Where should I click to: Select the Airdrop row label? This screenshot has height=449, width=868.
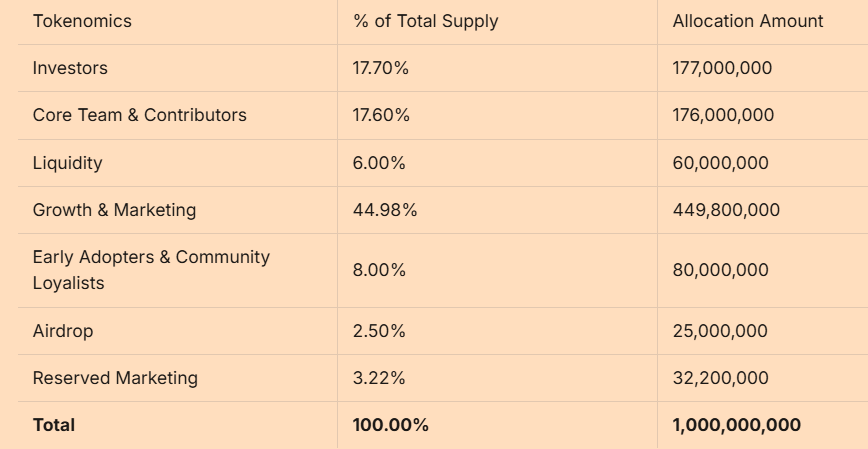pyautogui.click(x=63, y=331)
